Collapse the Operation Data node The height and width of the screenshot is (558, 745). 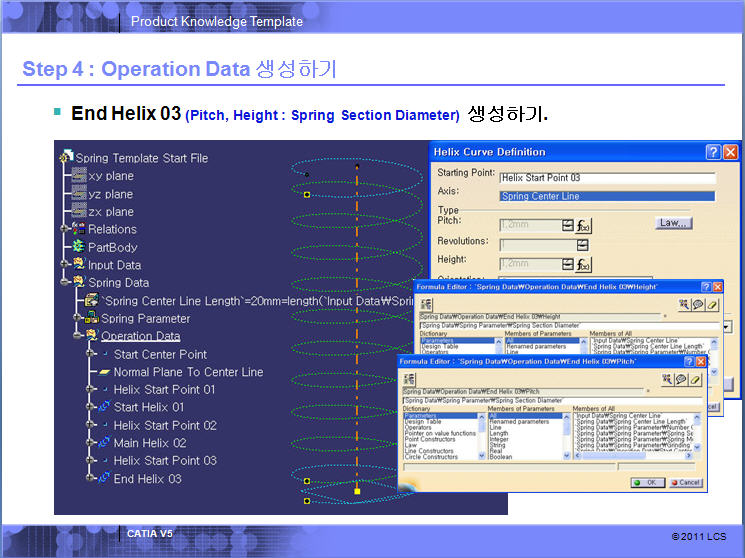77,337
